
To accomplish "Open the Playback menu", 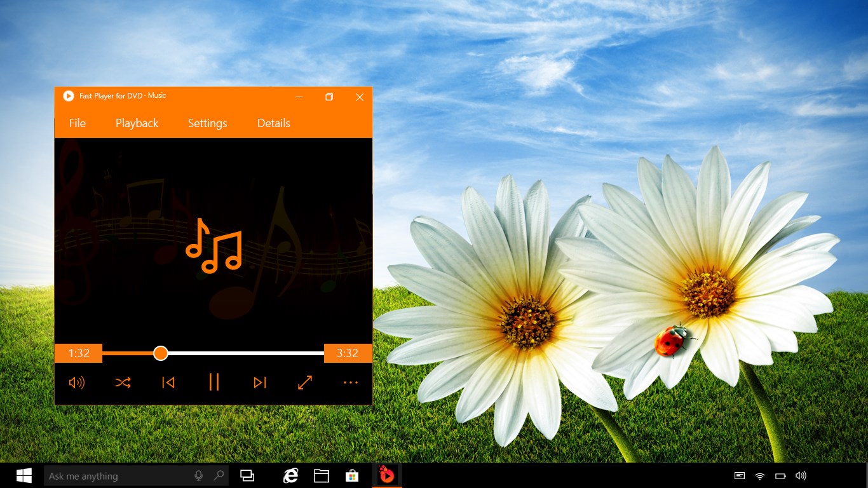I will coord(137,123).
